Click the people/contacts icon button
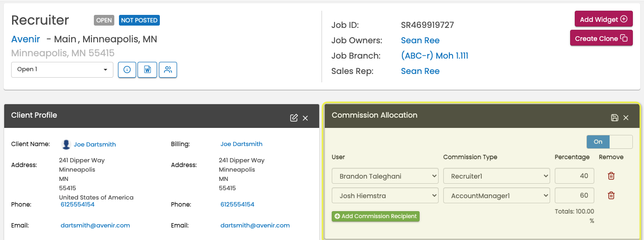The height and width of the screenshot is (240, 644). coord(168,70)
